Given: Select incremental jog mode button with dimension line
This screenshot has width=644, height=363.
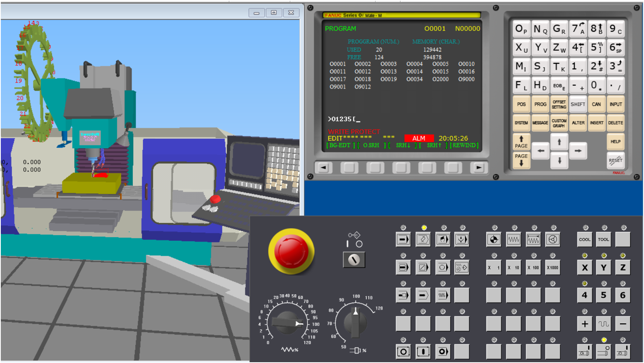Looking at the screenshot, I should click(x=533, y=240).
